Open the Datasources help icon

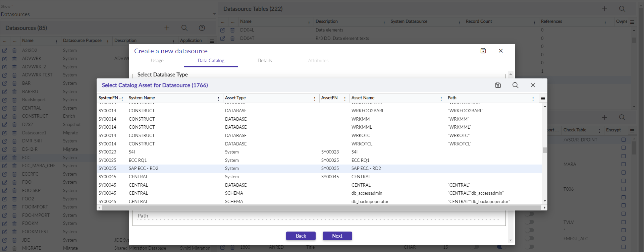tap(202, 28)
